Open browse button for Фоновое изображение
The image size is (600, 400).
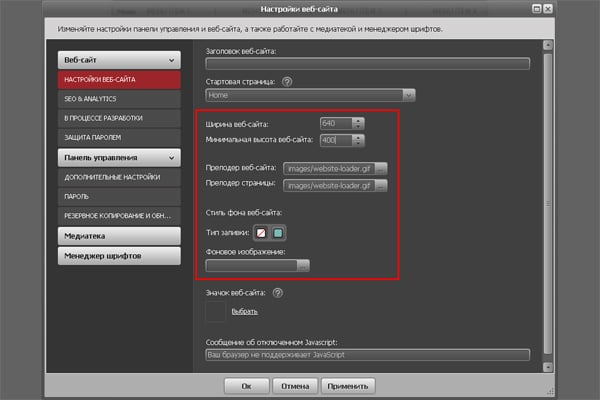303,265
